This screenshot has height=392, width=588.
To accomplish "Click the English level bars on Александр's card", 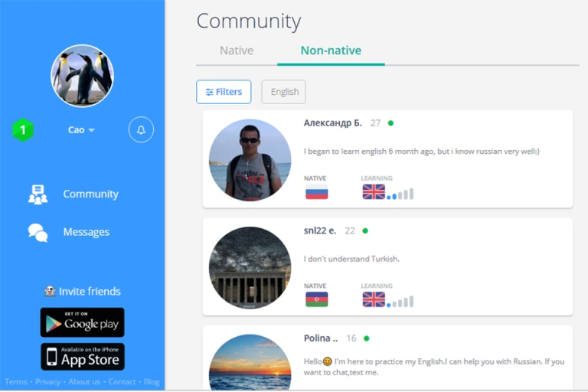I will (400, 194).
